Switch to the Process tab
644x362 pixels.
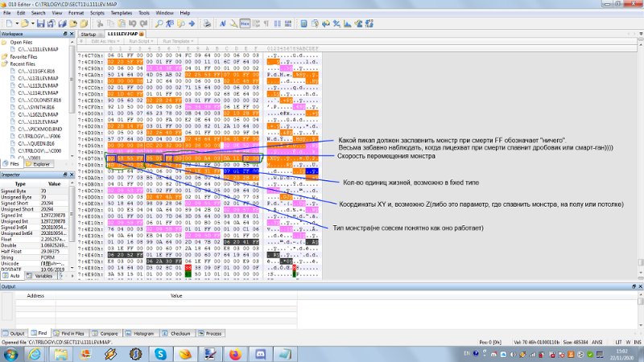click(x=210, y=333)
